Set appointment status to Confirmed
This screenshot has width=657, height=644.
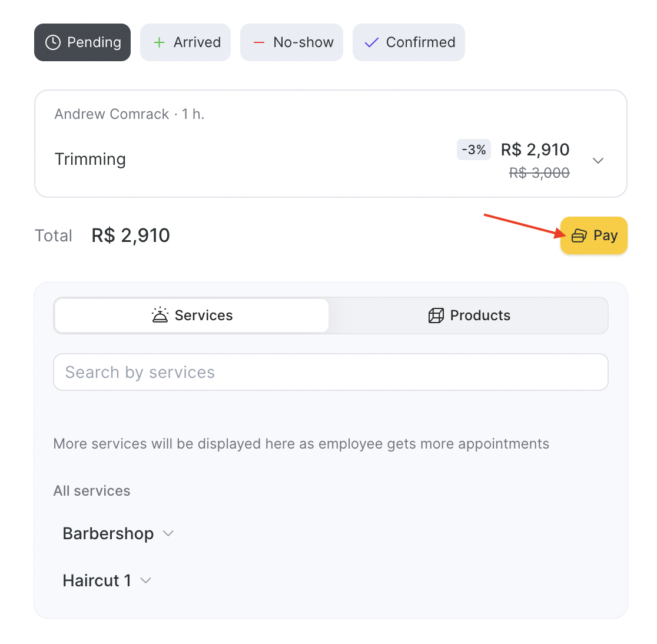click(x=409, y=42)
